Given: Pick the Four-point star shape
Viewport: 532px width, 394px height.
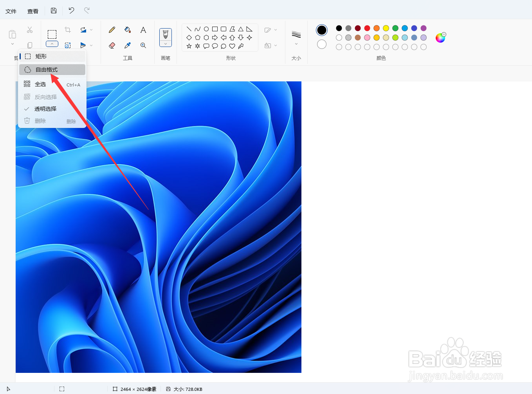Looking at the screenshot, I should 249,38.
